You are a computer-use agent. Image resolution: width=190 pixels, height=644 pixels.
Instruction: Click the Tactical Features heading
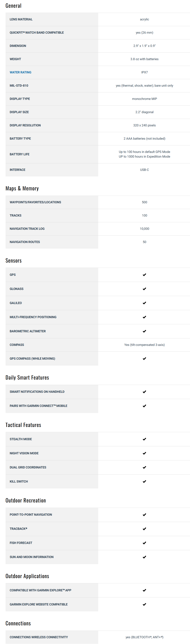click(23, 425)
